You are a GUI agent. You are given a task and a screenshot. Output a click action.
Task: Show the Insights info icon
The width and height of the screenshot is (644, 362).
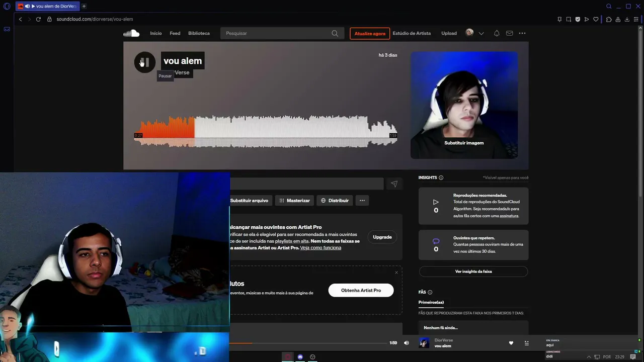click(x=441, y=177)
